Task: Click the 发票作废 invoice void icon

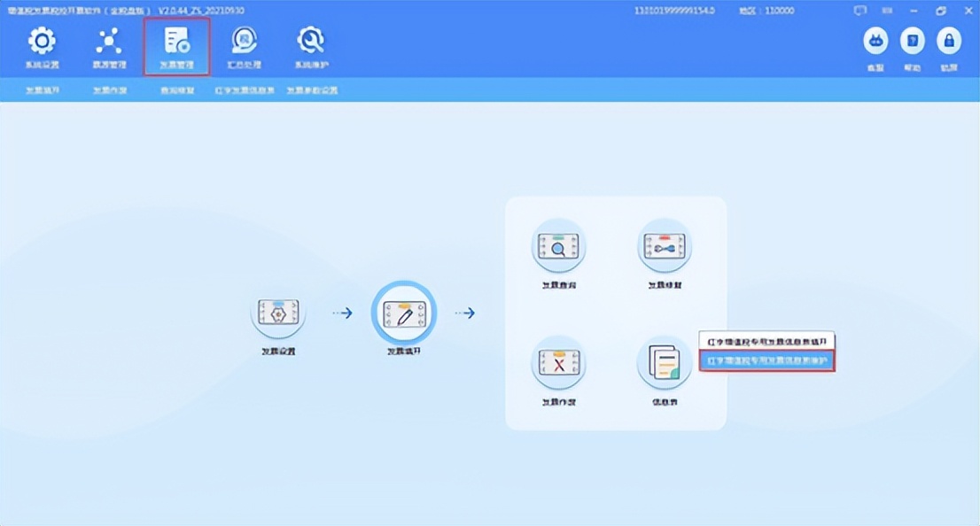Action: (x=558, y=361)
